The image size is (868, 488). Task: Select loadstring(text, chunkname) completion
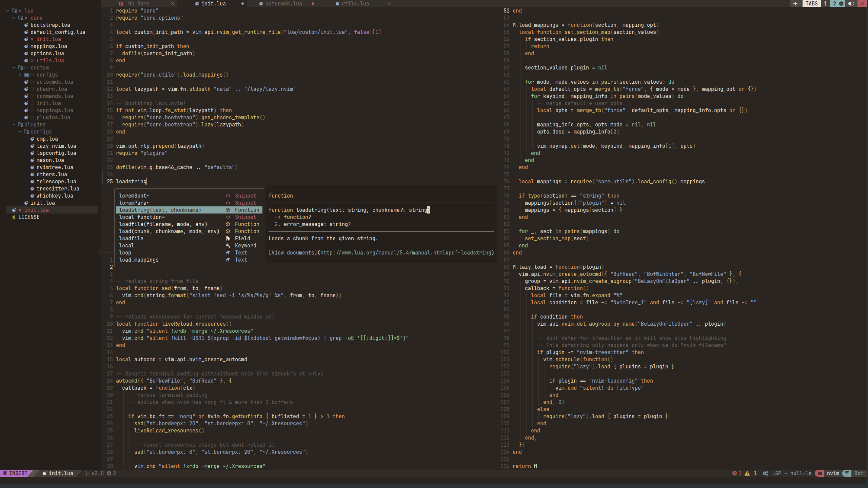(189, 210)
